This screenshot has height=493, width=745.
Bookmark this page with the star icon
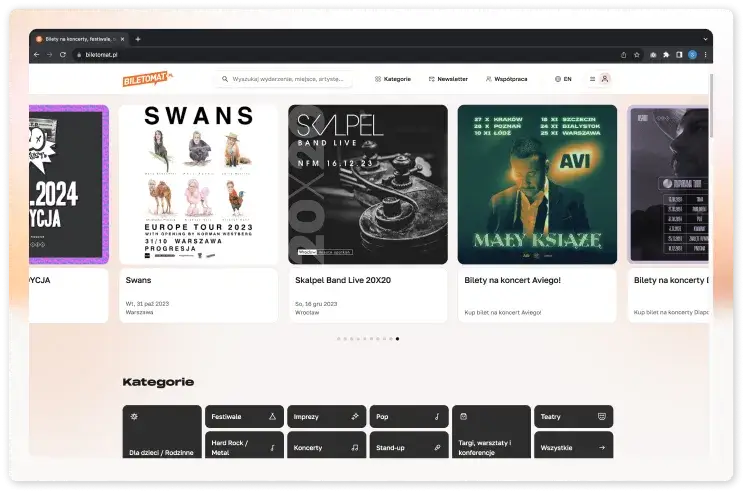click(637, 54)
